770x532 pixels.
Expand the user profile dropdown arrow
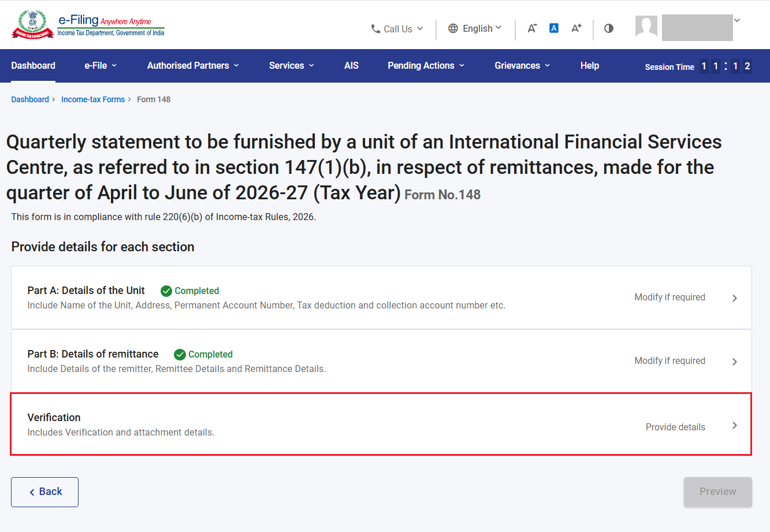(737, 20)
